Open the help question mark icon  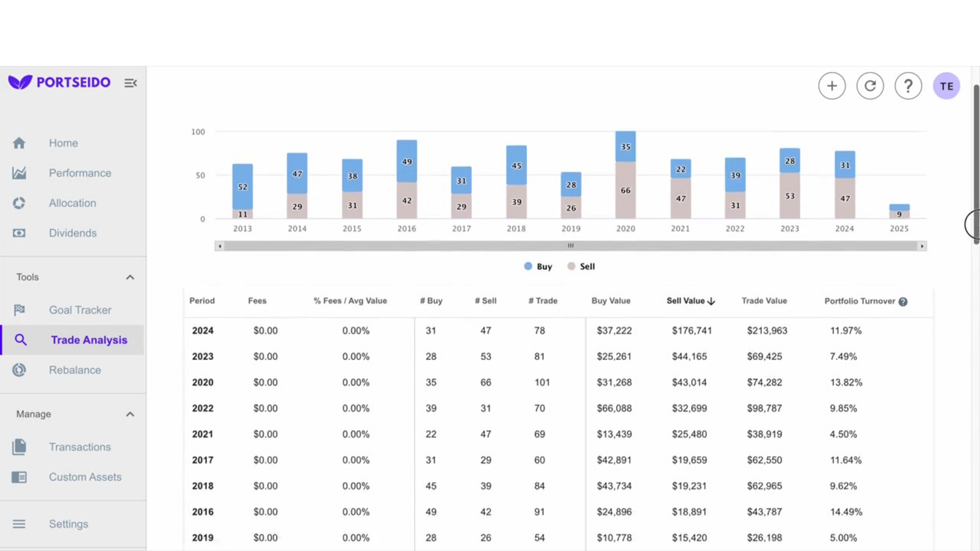coord(908,85)
